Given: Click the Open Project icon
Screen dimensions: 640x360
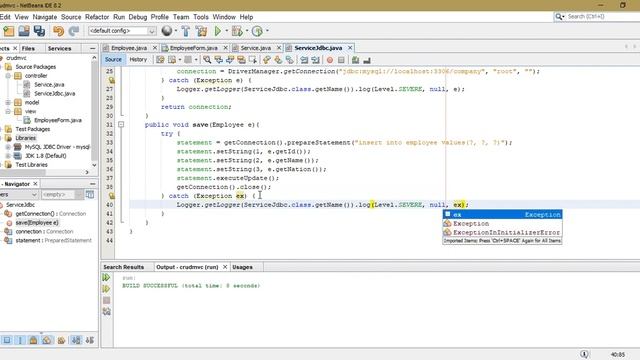Looking at the screenshot, I should click(x=24, y=31).
